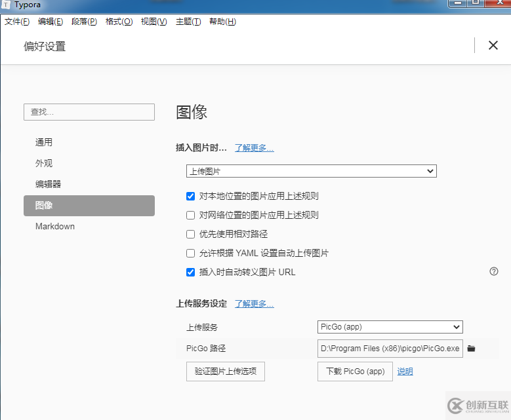Select Markdown settings category

[89, 226]
